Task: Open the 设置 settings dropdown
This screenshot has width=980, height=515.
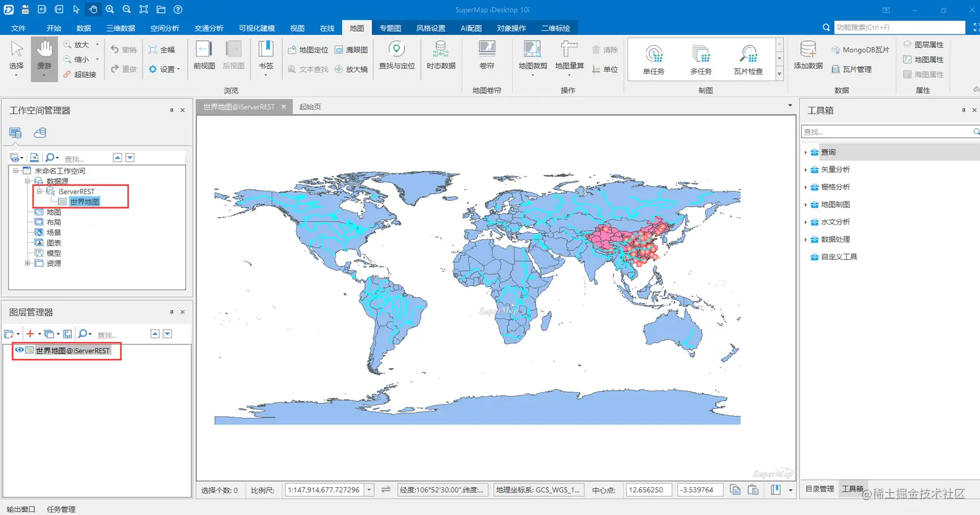Action: pos(164,69)
